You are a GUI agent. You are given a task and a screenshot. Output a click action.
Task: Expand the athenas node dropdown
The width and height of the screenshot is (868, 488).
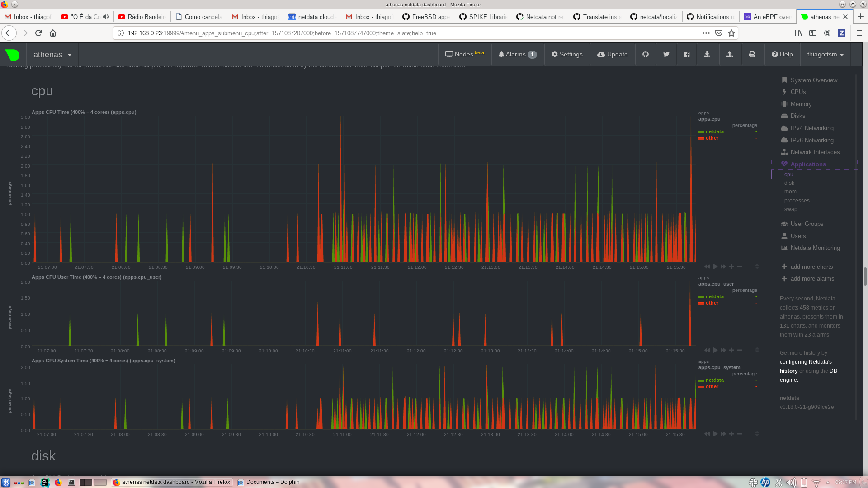pos(52,54)
